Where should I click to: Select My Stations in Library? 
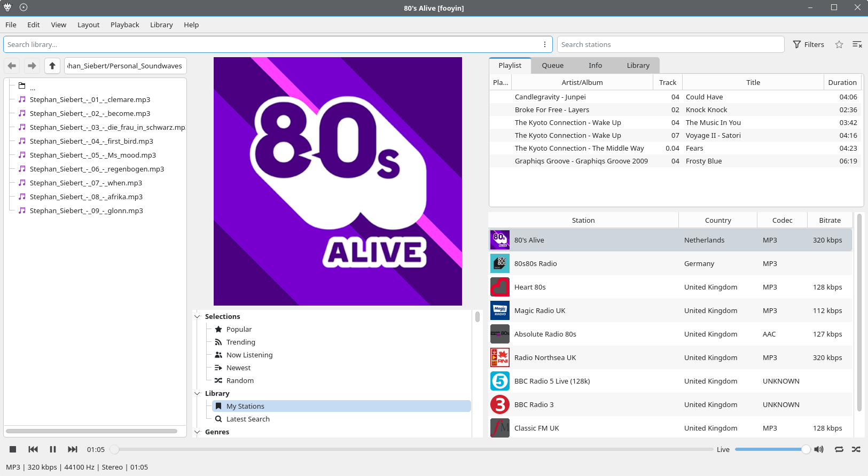point(341,406)
